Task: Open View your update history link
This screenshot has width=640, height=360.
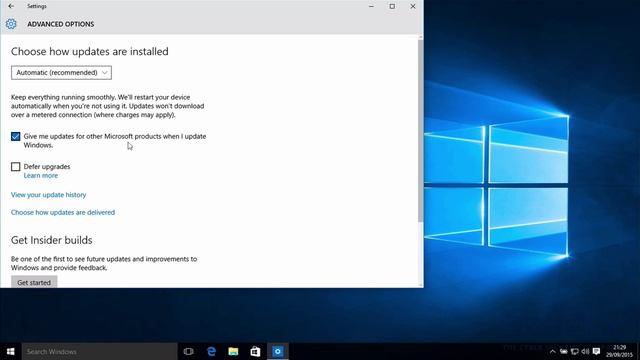Action: 49,195
